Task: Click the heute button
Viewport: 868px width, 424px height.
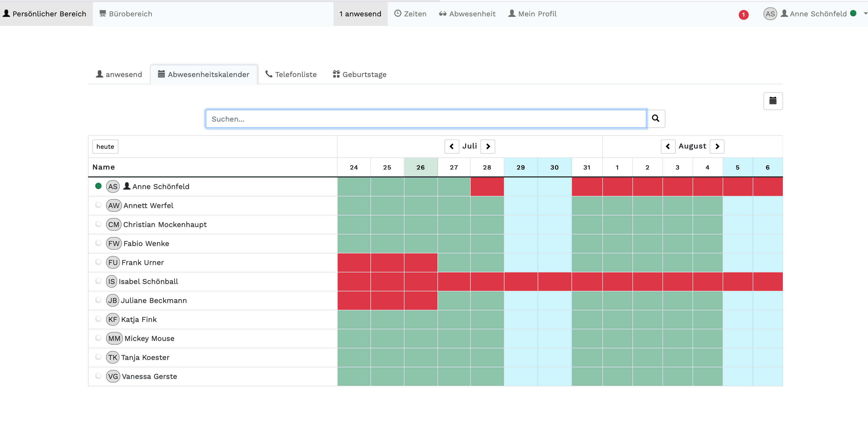Action: point(105,147)
